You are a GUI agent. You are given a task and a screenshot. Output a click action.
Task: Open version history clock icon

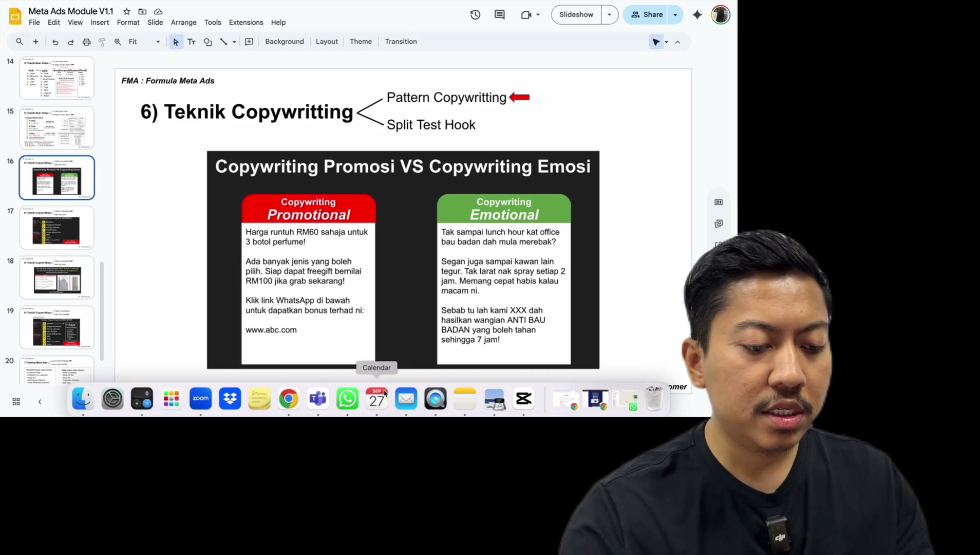click(x=475, y=14)
